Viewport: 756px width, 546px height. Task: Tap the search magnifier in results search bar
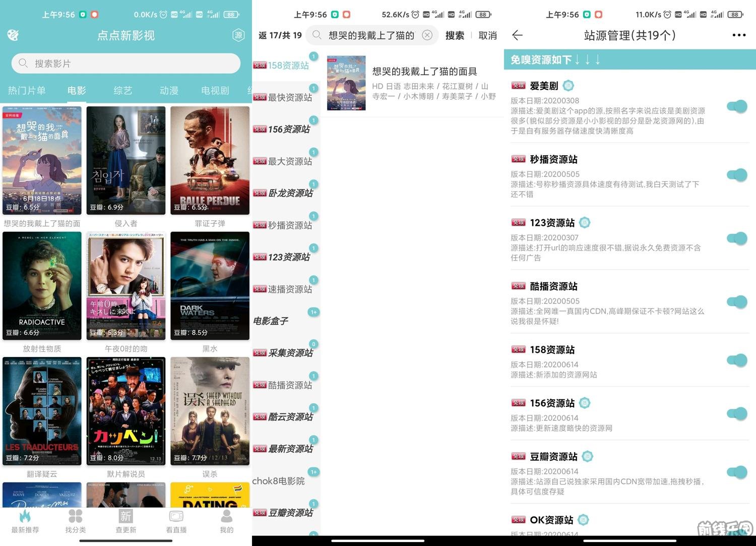coord(317,35)
